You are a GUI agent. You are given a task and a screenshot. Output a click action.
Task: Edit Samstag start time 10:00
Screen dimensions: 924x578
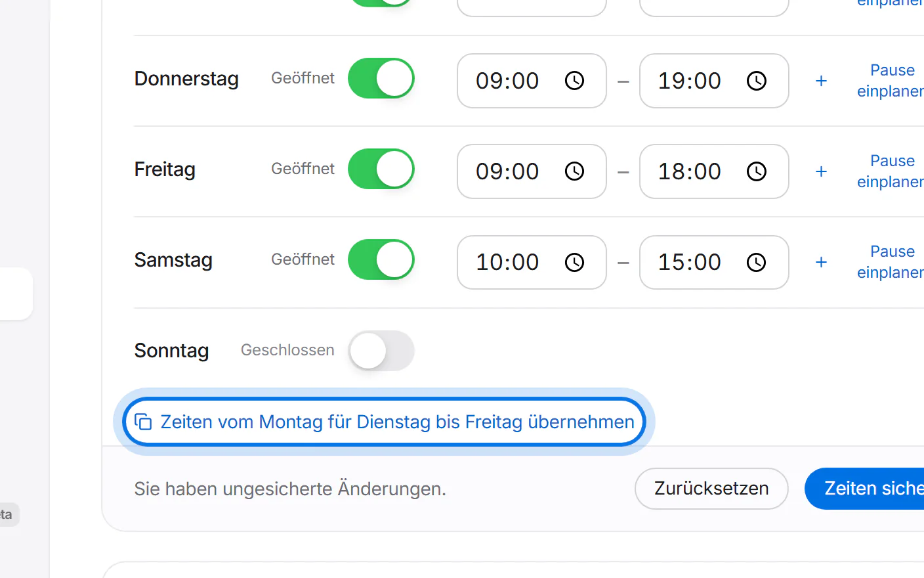tap(532, 262)
